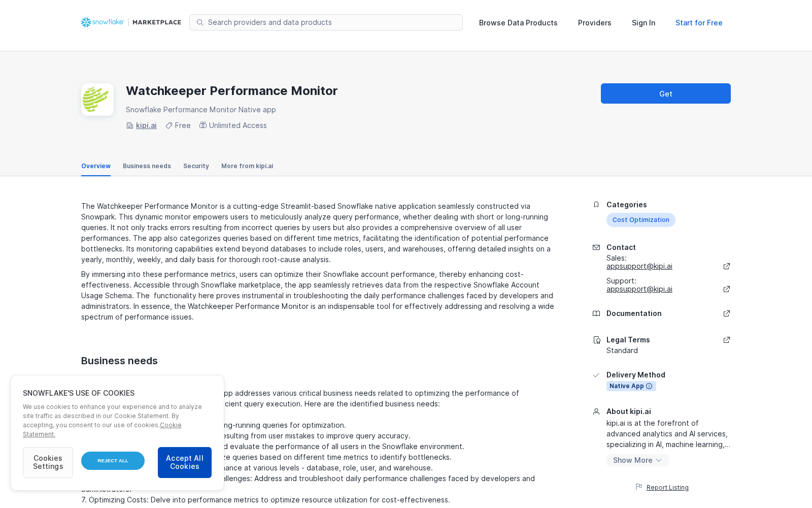The image size is (812, 508).
Task: Click the Watchkeeper app logo thumbnail
Action: (x=97, y=100)
